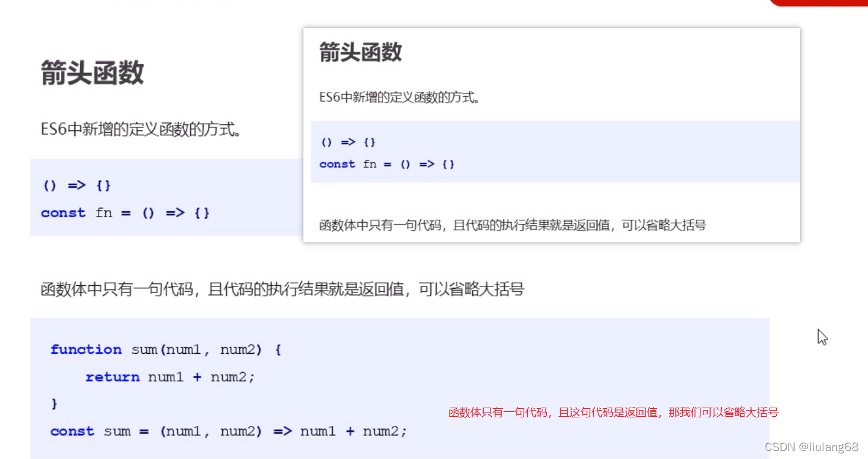This screenshot has width=868, height=459.
Task: Select main page text ES6中新增的定义函数的方式。
Action: (x=140, y=130)
